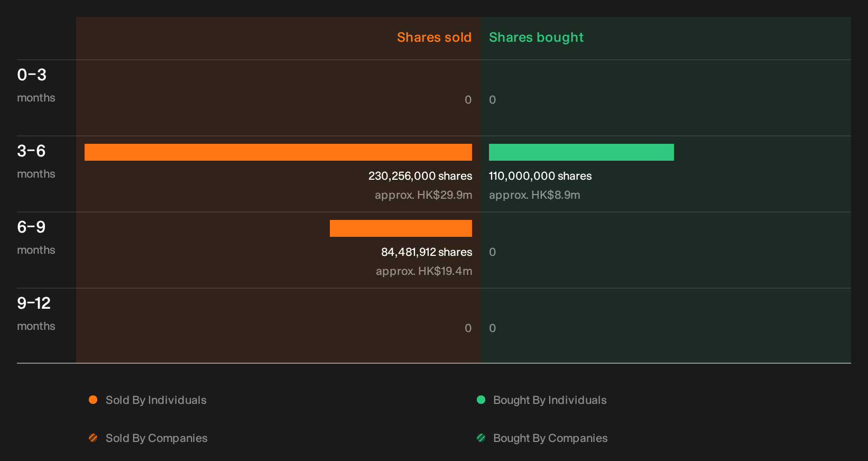Viewport: 868px width, 461px height.
Task: Select the 6-9 months orange sold bar
Action: click(x=401, y=228)
